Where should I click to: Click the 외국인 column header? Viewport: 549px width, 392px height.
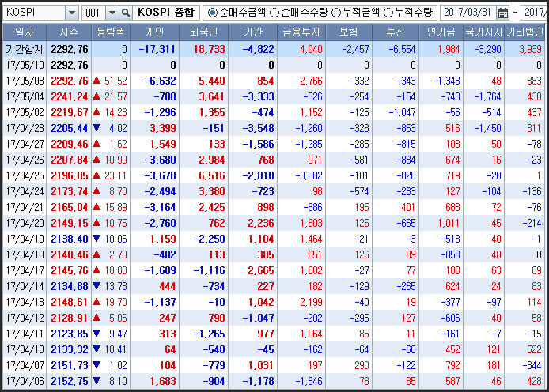tap(204, 32)
